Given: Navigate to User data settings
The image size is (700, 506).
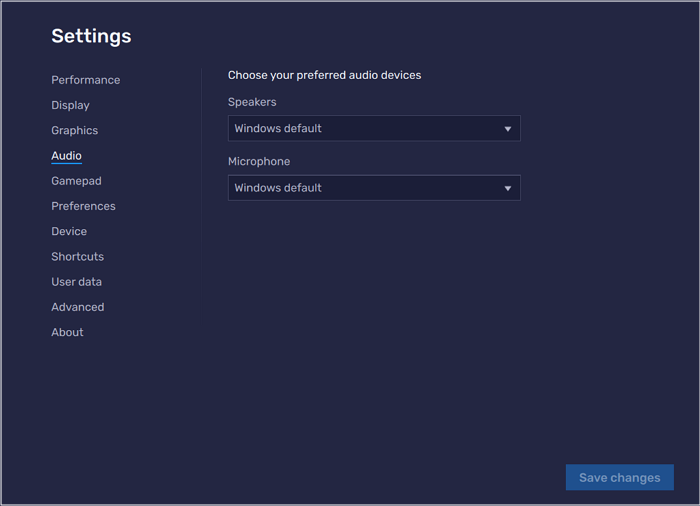Looking at the screenshot, I should point(76,282).
